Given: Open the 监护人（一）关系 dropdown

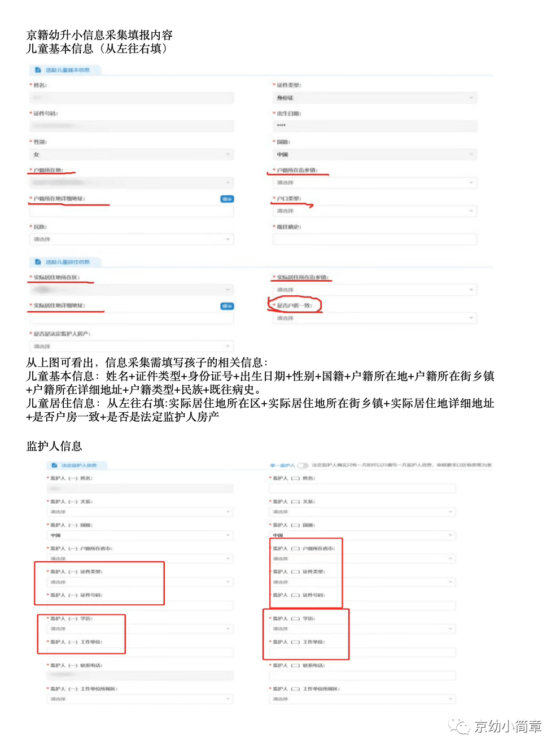Looking at the screenshot, I should (x=140, y=512).
